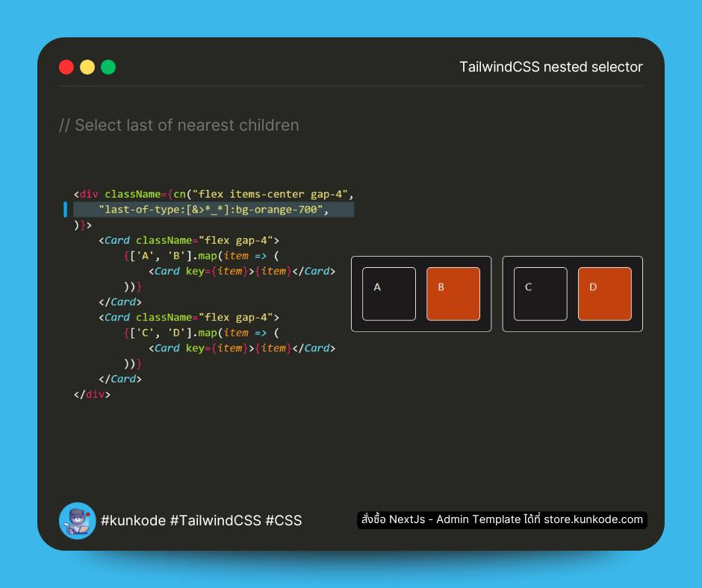Image resolution: width=702 pixels, height=588 pixels.
Task: Select the orange card labeled B
Action: [453, 294]
